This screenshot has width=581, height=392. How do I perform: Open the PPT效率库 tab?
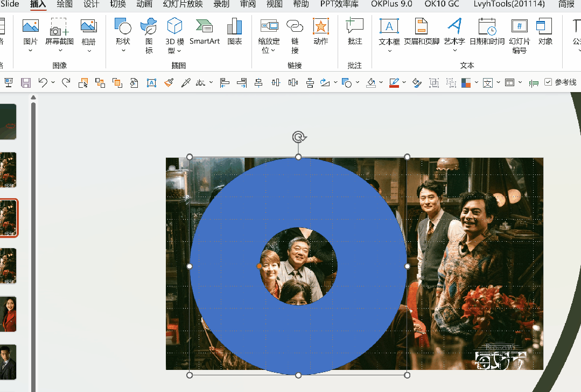tap(339, 4)
